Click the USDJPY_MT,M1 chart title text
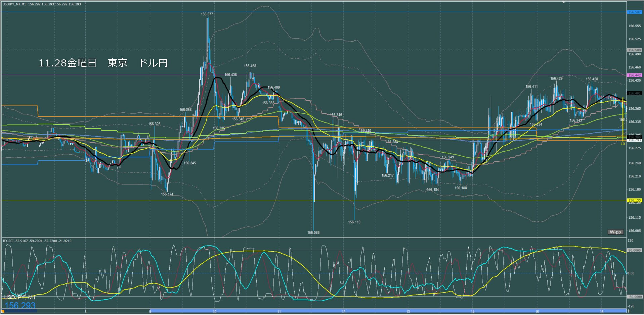The width and height of the screenshot is (644, 315). pyautogui.click(x=14, y=4)
